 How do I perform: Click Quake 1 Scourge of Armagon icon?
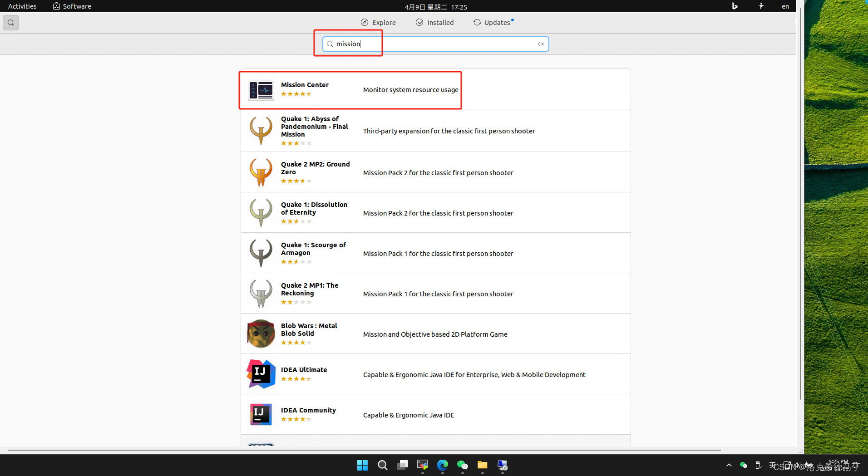261,253
